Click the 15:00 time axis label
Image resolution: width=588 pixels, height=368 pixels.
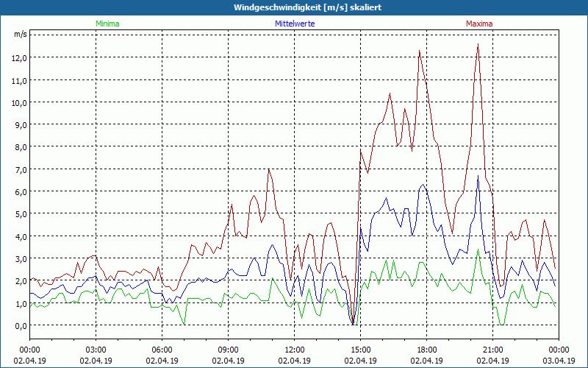click(x=360, y=350)
